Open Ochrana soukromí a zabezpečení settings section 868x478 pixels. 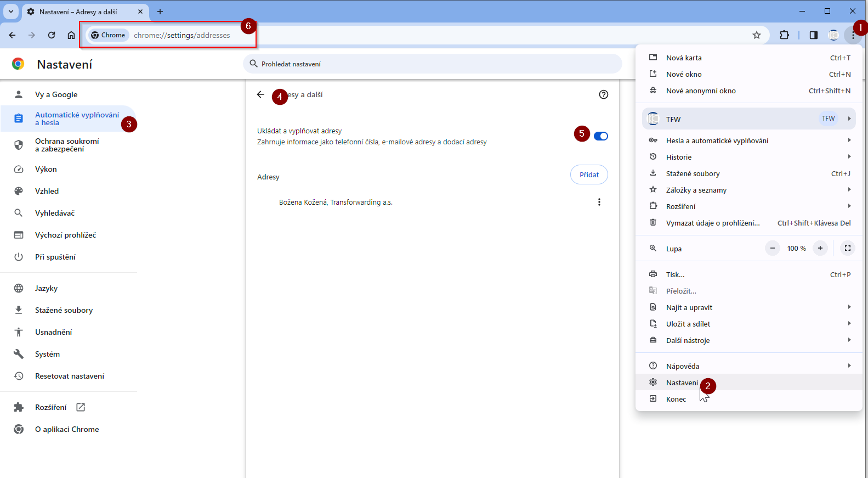(67, 145)
